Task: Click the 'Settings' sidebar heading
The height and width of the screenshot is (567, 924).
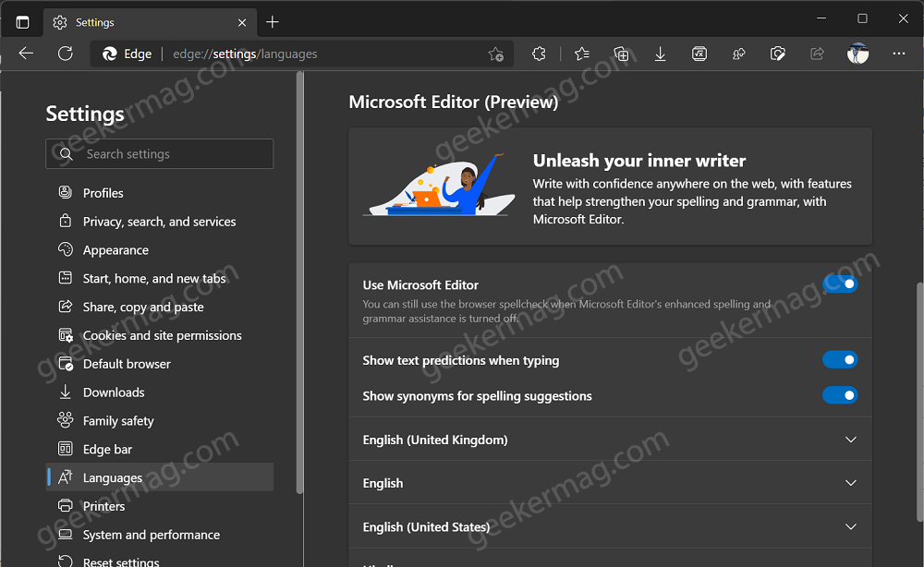Action: (85, 114)
